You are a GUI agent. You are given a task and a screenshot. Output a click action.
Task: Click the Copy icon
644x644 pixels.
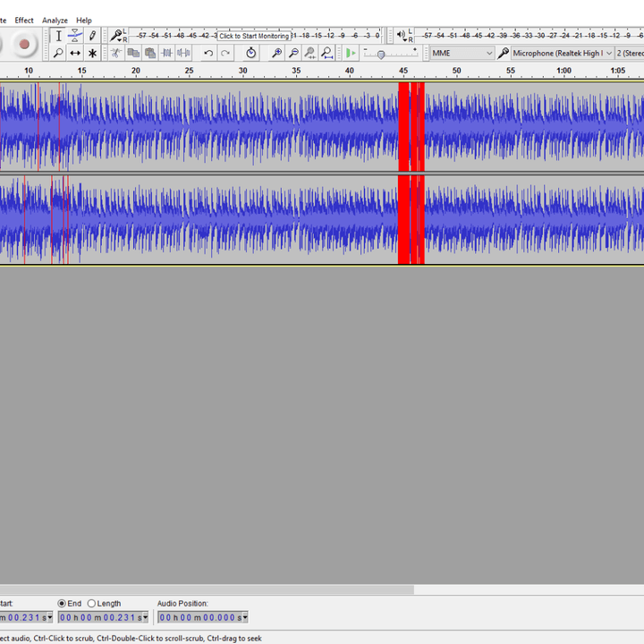click(133, 53)
